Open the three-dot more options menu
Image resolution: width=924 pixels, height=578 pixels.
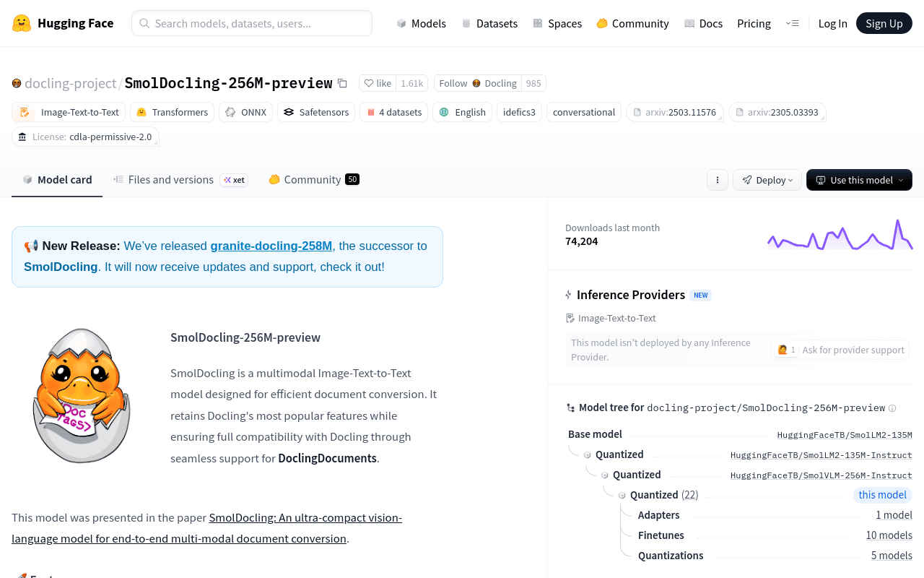pos(717,180)
